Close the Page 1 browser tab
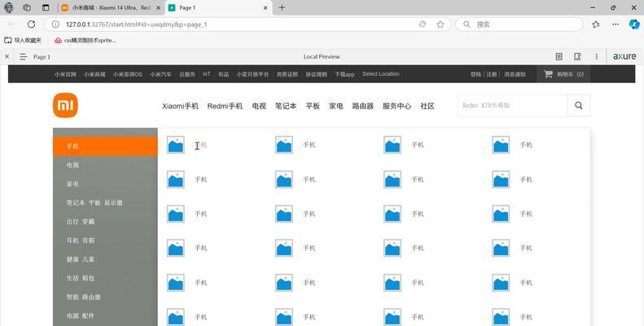 [x=265, y=8]
